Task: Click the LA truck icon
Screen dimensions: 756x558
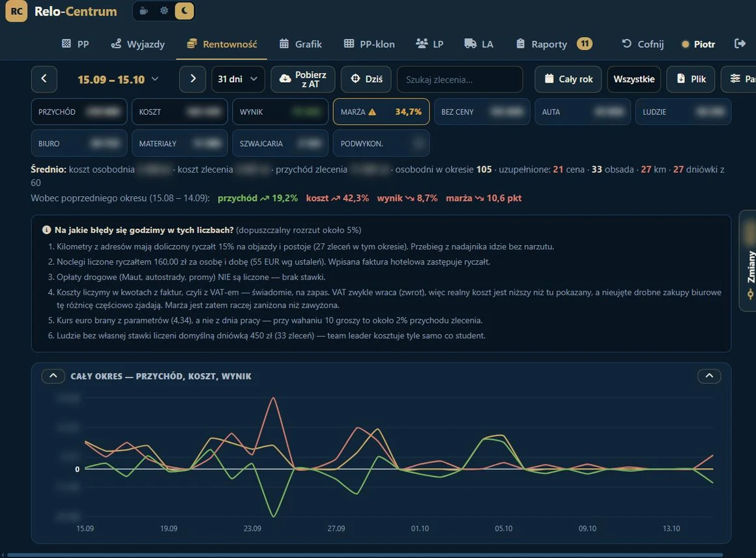Action: point(470,44)
